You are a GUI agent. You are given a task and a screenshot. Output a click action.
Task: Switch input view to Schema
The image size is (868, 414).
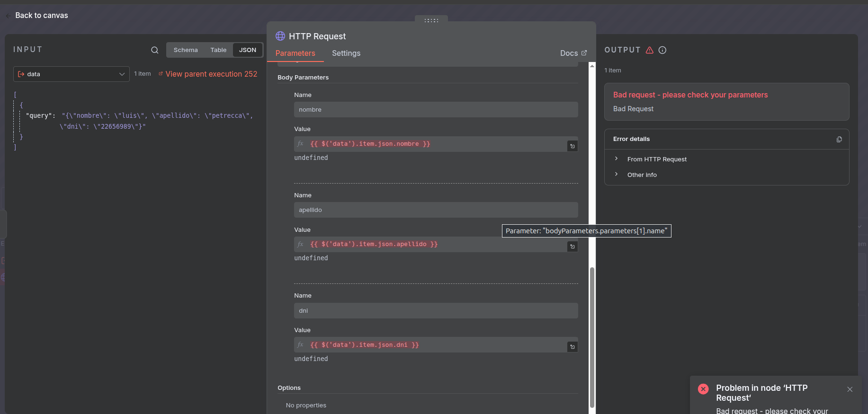[186, 50]
